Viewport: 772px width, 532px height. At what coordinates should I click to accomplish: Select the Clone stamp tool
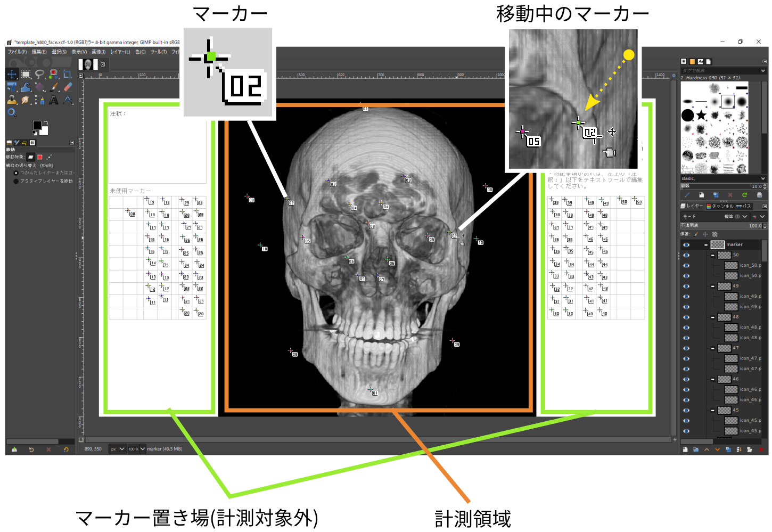[x=12, y=100]
